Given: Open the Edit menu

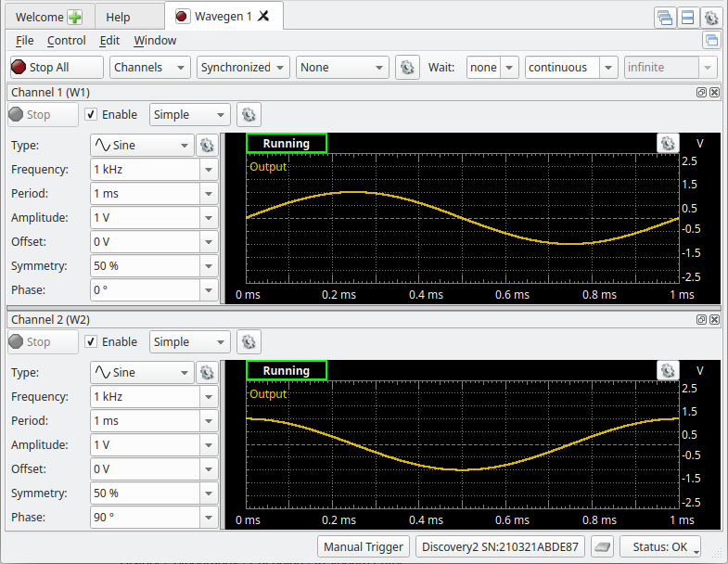Looking at the screenshot, I should point(109,41).
